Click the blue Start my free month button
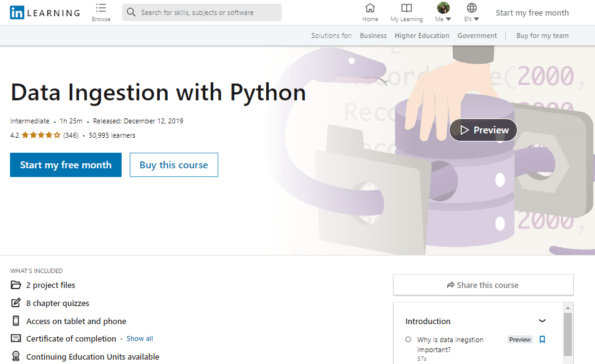The width and height of the screenshot is (595, 364). click(x=66, y=165)
